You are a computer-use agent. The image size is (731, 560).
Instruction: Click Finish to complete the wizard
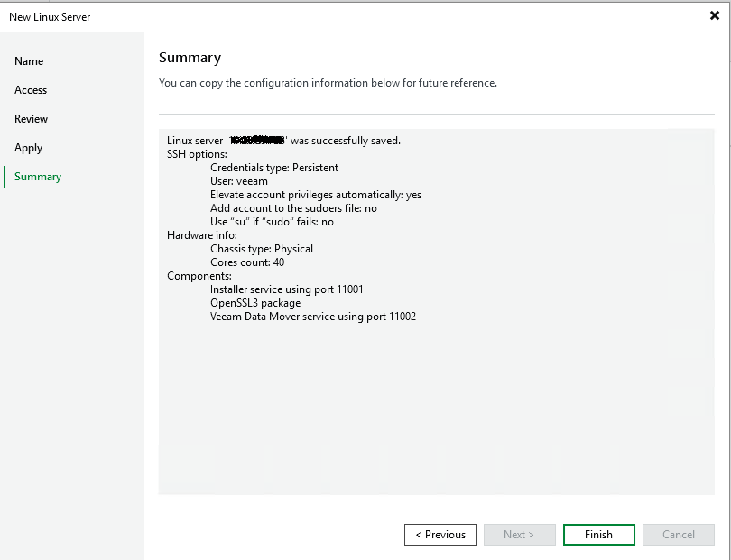tap(598, 535)
